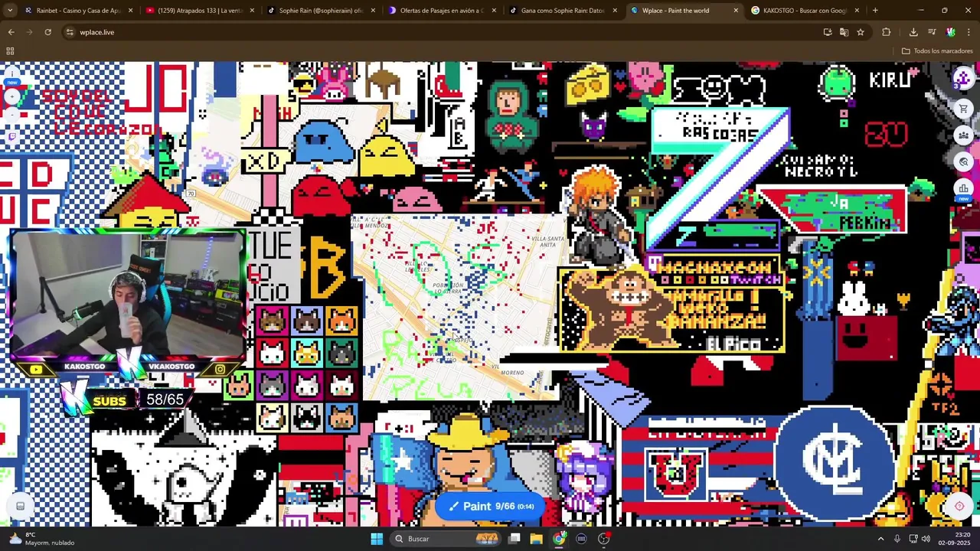980x551 pixels.
Task: Switch to the Gana como Sophie Rain tab
Action: (x=562, y=11)
